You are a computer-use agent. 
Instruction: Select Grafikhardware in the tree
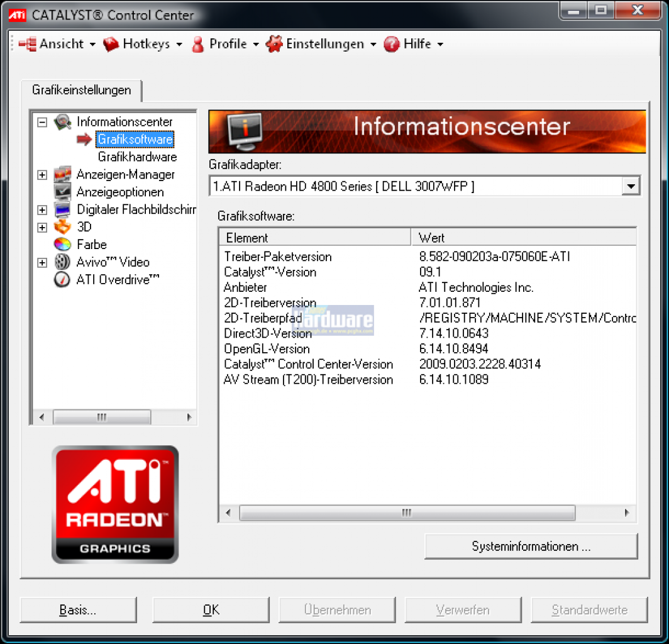click(x=137, y=157)
